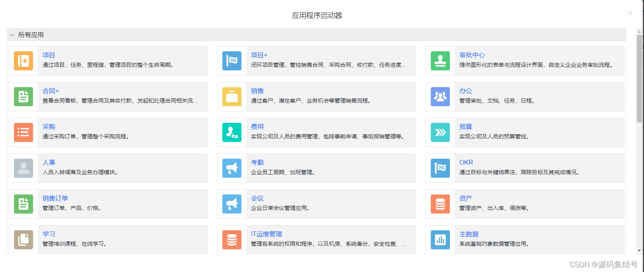
Task: Open the 学习 app link
Action: point(49,234)
